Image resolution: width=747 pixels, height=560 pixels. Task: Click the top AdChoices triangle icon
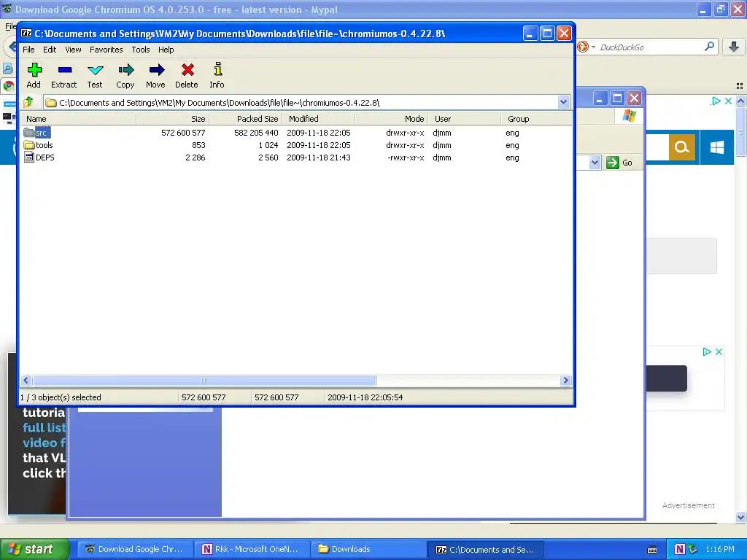(x=716, y=101)
